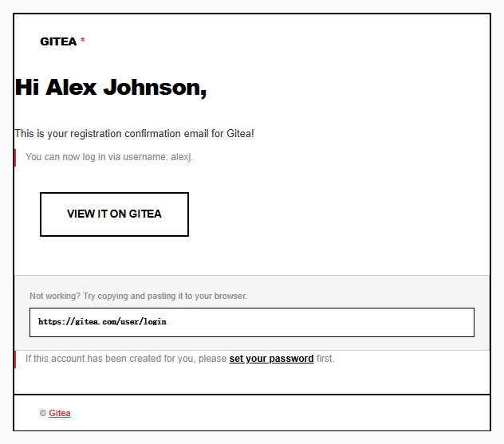Click the word 'first.' after password link

[325, 359]
